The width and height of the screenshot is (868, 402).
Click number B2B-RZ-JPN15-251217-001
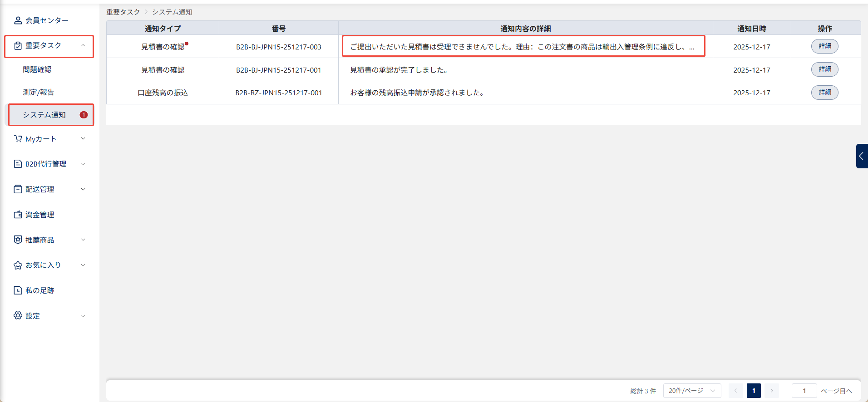[279, 93]
